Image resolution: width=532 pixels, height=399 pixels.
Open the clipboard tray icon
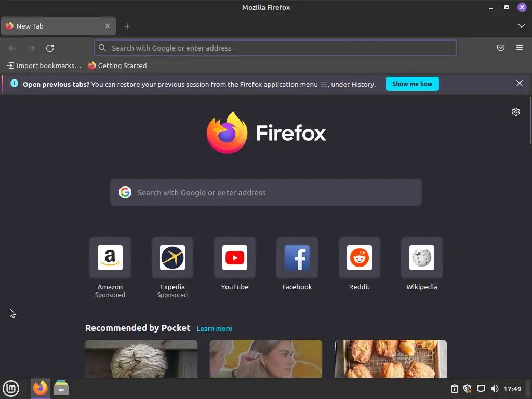click(454, 389)
